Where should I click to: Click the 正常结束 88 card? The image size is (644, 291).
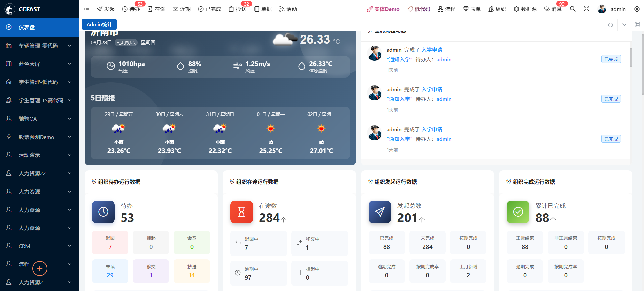[525, 242]
